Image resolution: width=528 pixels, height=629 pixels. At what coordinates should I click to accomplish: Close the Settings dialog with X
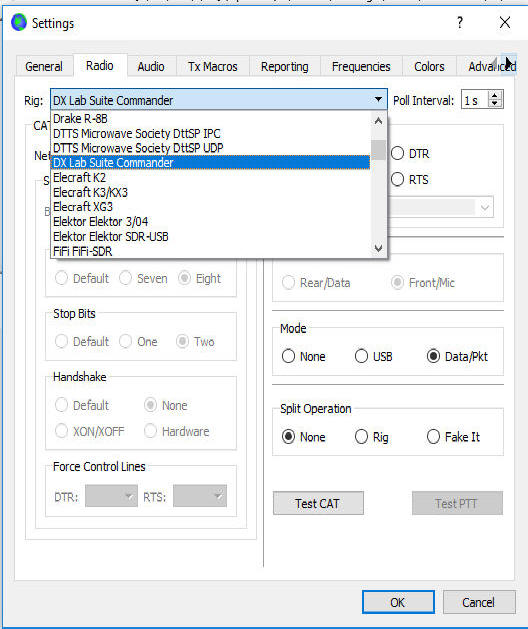505,22
